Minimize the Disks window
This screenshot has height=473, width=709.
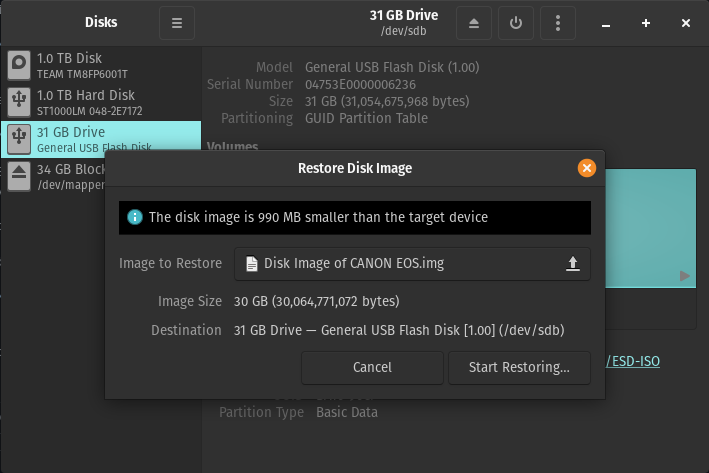pyautogui.click(x=607, y=23)
